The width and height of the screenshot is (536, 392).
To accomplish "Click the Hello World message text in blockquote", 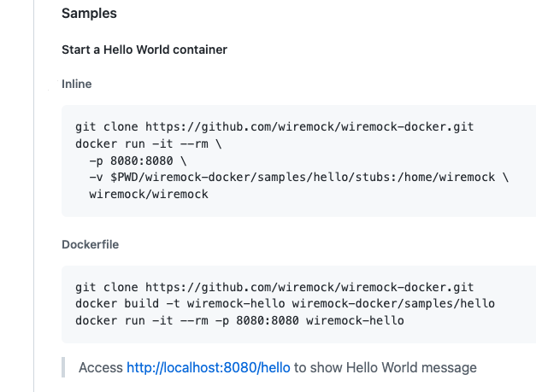I will point(411,368).
